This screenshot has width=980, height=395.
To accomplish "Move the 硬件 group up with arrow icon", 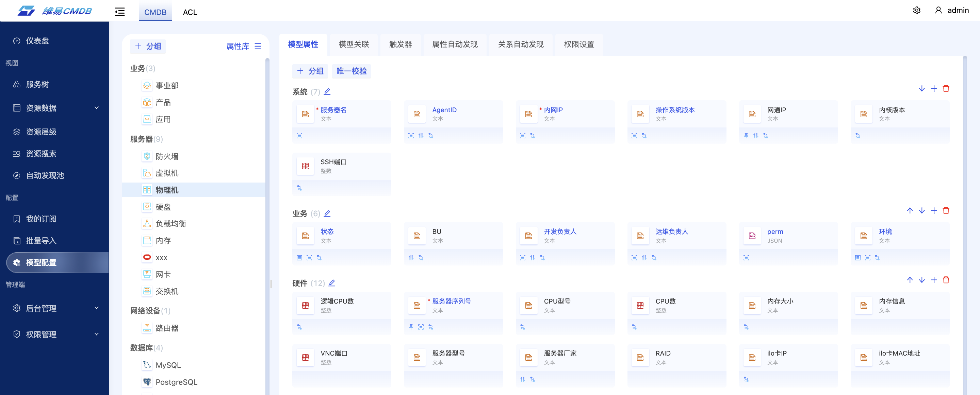I will point(910,280).
